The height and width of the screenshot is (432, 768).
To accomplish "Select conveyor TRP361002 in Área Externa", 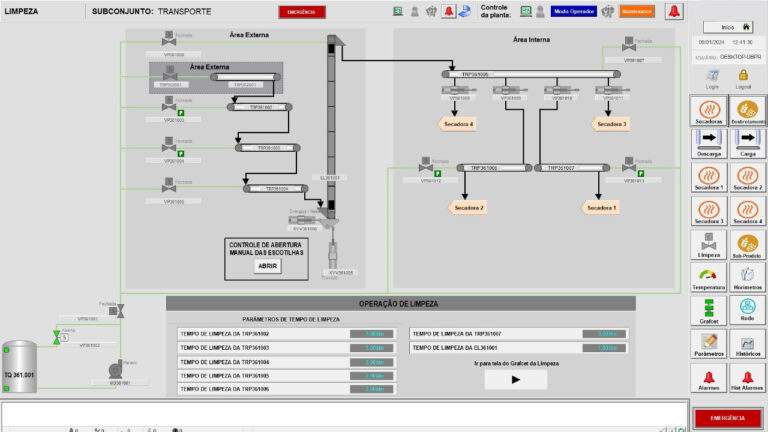I will (260, 107).
